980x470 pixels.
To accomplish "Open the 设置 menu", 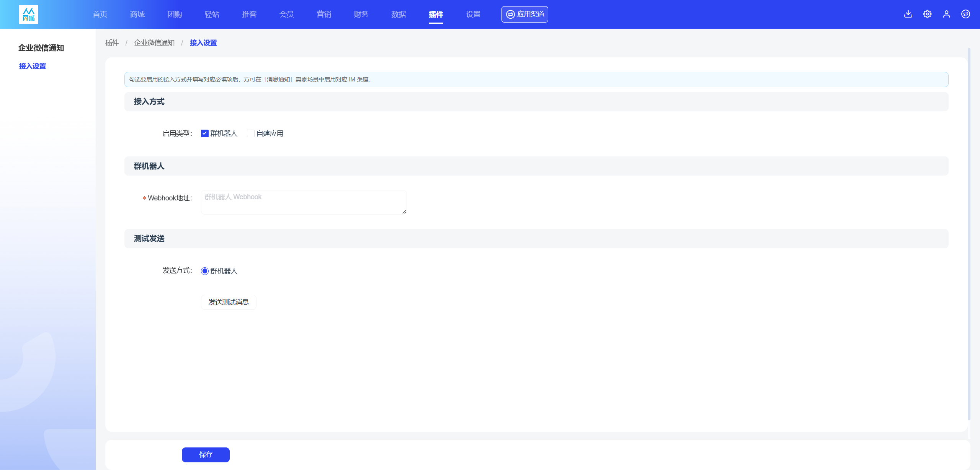I will click(x=473, y=14).
